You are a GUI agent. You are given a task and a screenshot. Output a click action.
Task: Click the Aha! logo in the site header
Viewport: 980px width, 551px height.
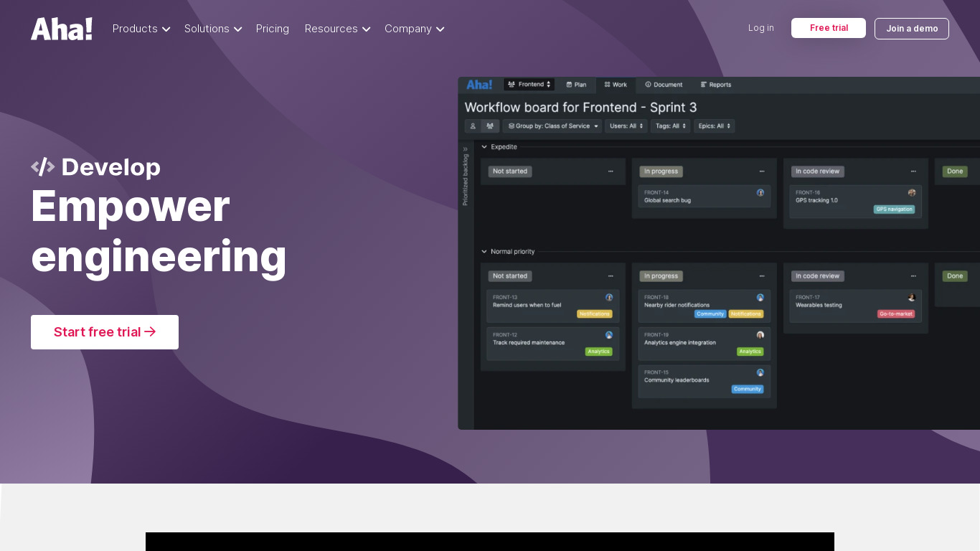click(62, 29)
